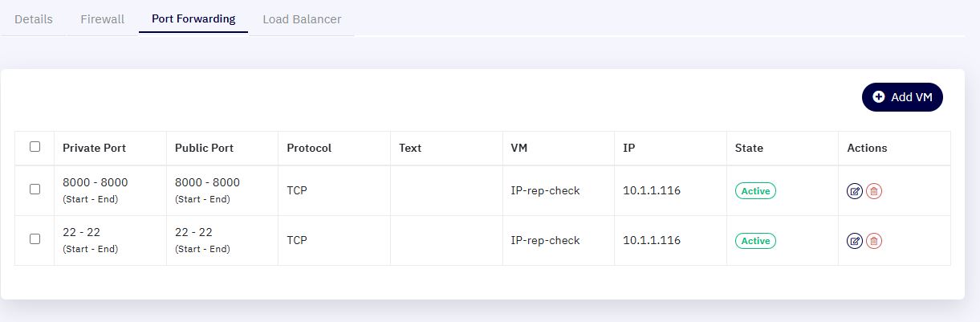Screen dimensions: 980x322
Task: Open the Firewall tab
Action: 102,18
